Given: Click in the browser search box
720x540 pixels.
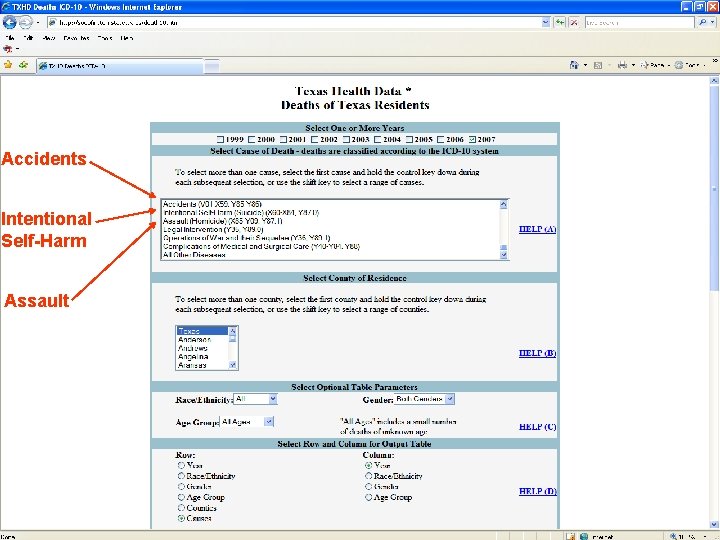Looking at the screenshot, I should click(x=639, y=22).
